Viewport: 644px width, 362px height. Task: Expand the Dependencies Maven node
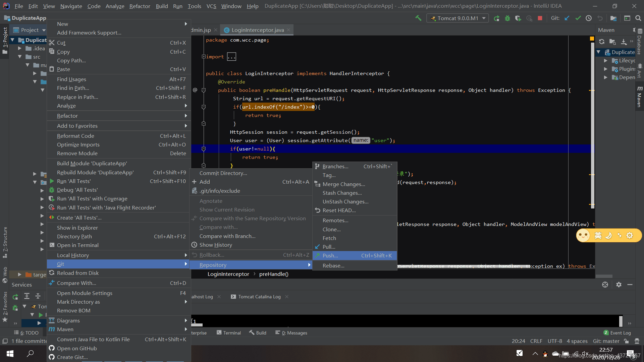tap(605, 77)
